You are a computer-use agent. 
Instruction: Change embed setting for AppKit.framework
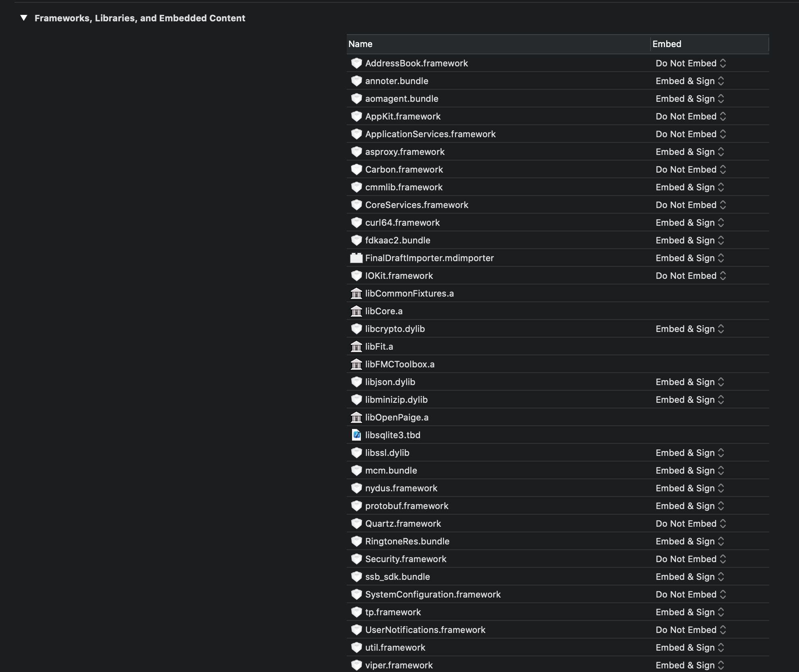pyautogui.click(x=691, y=116)
